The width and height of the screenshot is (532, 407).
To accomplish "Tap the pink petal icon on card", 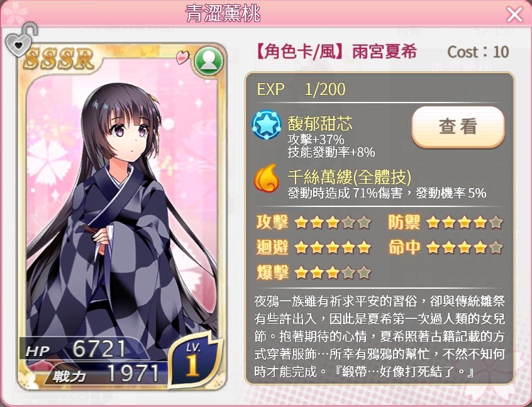I will click(x=182, y=57).
